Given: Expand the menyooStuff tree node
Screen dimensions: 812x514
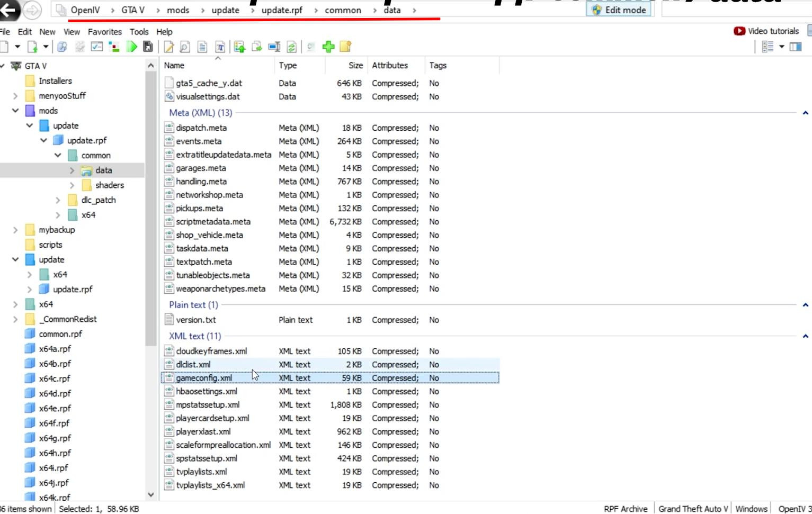Looking at the screenshot, I should point(15,96).
